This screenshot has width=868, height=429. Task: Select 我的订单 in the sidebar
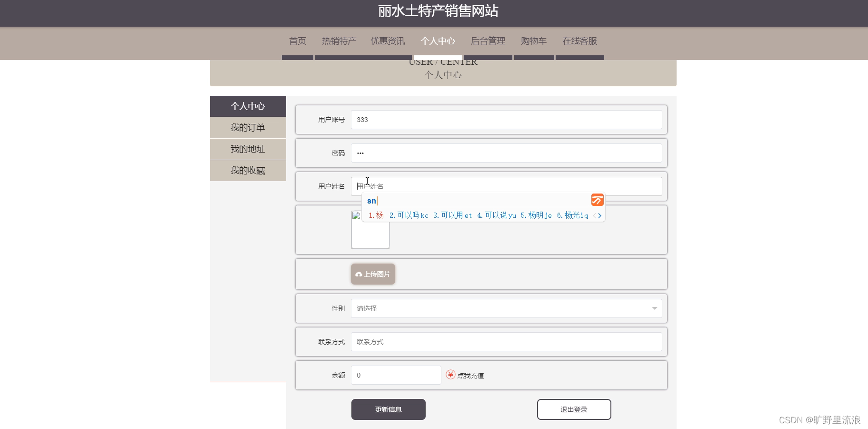click(248, 127)
